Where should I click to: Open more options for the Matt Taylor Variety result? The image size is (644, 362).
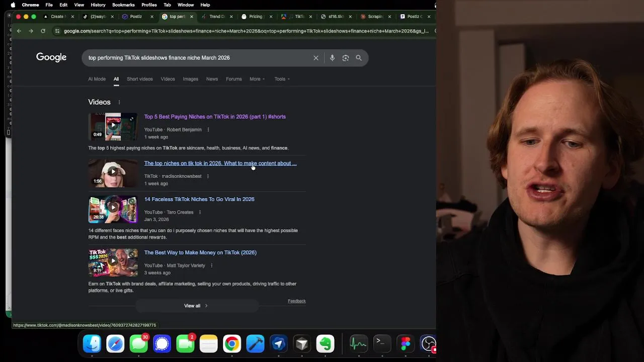click(211, 265)
